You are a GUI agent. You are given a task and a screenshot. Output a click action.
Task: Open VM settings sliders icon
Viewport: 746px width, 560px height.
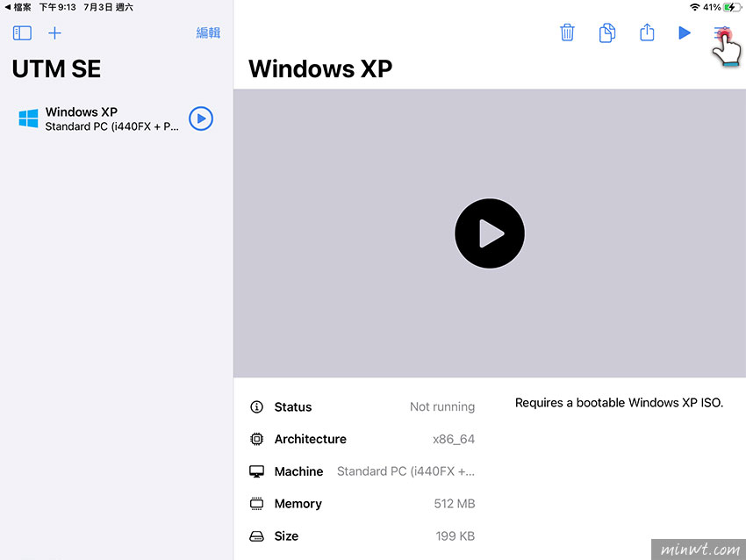[721, 32]
